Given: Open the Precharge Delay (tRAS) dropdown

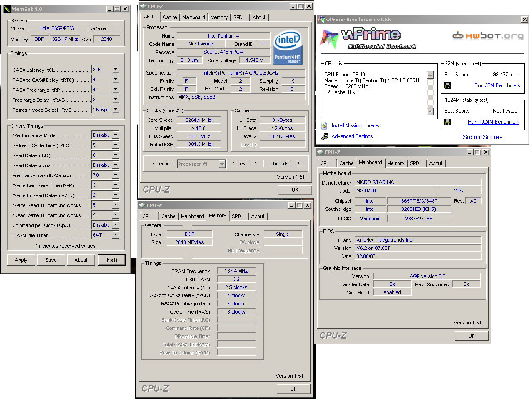Looking at the screenshot, I should (116, 100).
